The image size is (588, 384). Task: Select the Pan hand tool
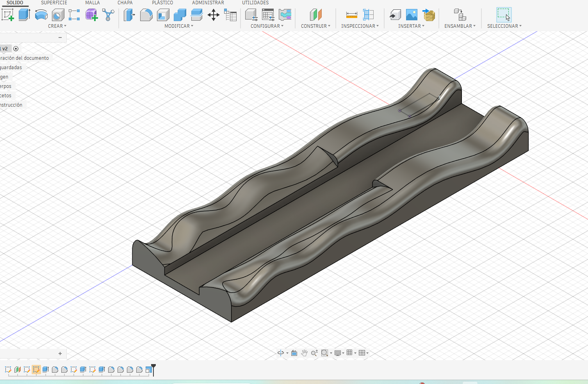[304, 353]
